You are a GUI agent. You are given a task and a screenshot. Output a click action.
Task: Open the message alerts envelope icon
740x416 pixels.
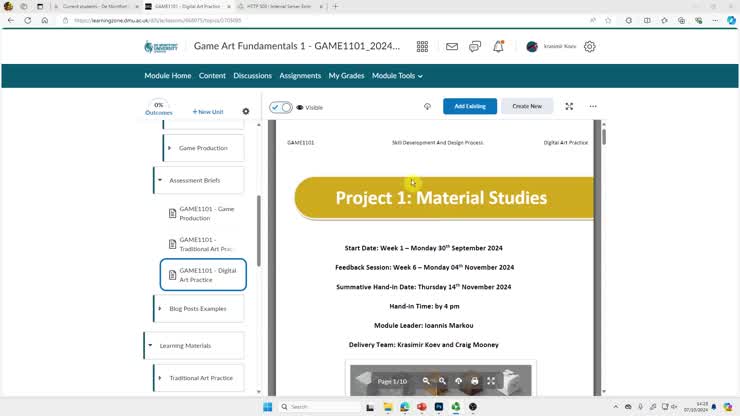(452, 46)
